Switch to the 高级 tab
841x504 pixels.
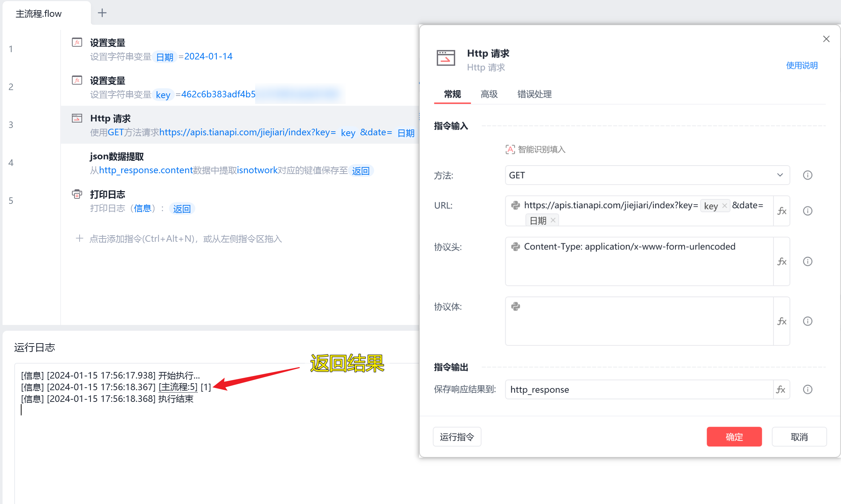[x=489, y=94]
